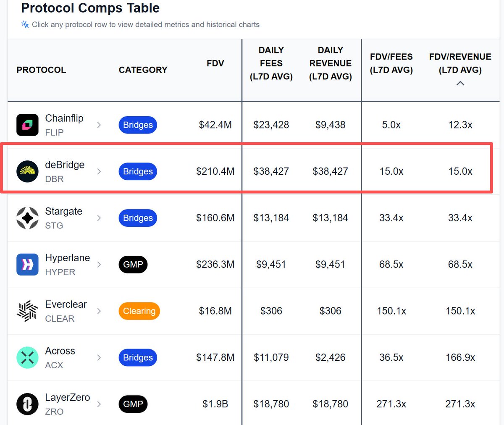This screenshot has width=504, height=425.
Task: Sort by CATEGORY column header
Action: [x=143, y=70]
